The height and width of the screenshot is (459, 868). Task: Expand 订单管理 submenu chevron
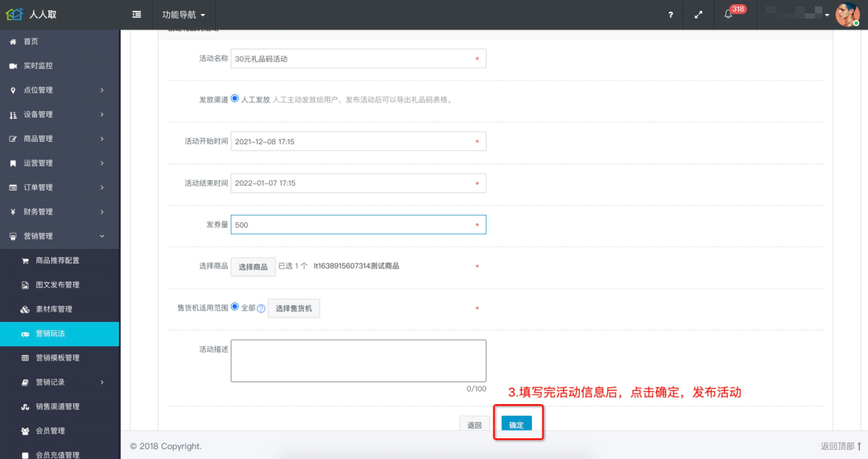[102, 188]
